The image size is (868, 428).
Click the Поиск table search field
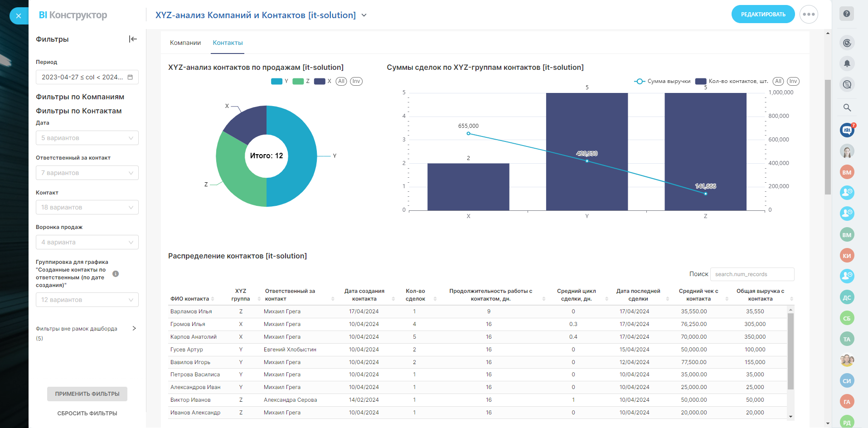[x=752, y=274]
